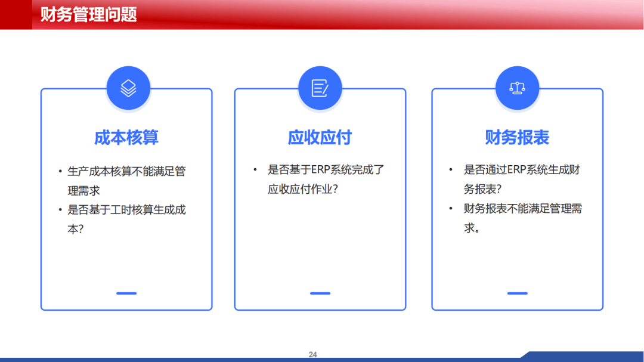Click the bullet text 是否通过ERP系统生成财务报表?
Image resolution: width=644 pixels, height=362 pixels.
522,179
